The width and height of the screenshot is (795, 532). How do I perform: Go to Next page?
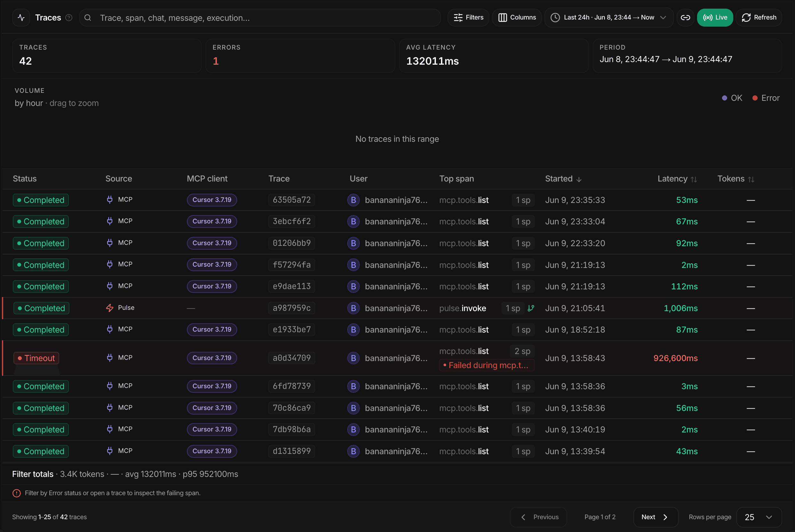click(655, 517)
